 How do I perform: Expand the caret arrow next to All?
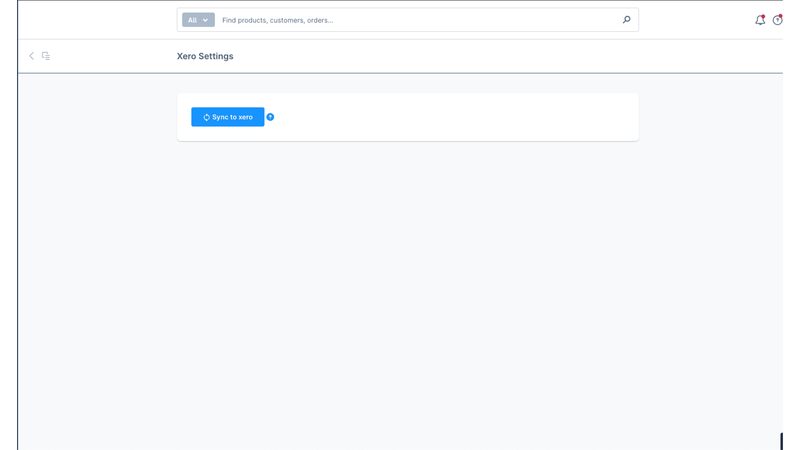point(206,20)
